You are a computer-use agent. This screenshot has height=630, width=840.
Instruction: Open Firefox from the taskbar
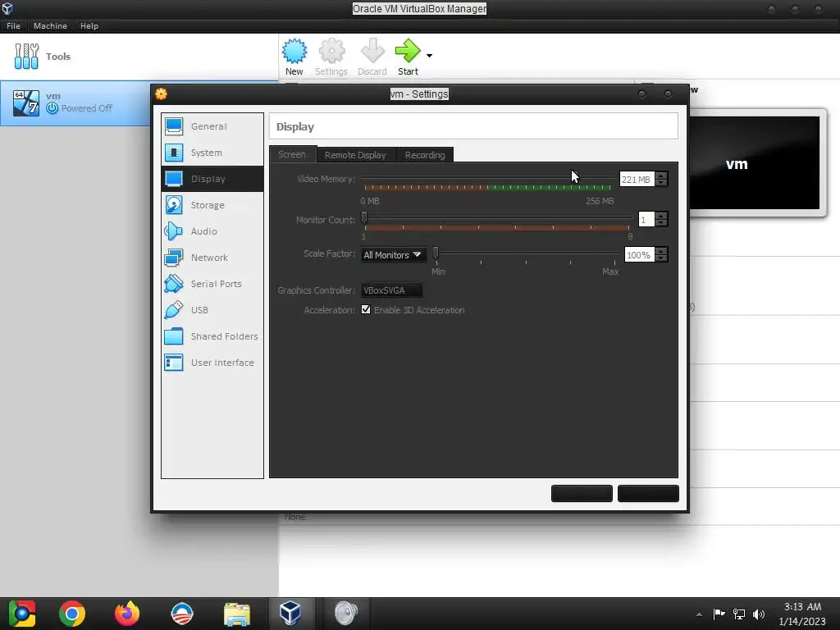[127, 614]
